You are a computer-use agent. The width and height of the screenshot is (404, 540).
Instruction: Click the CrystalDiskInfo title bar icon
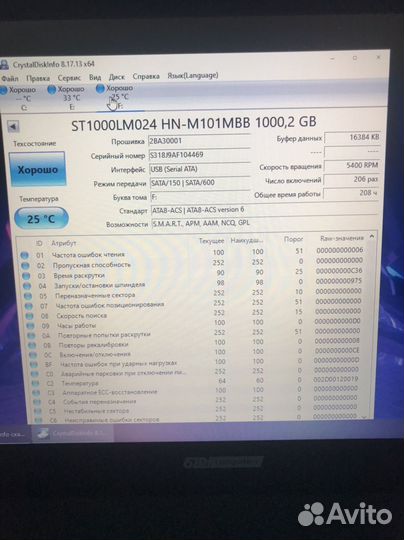pyautogui.click(x=4, y=65)
